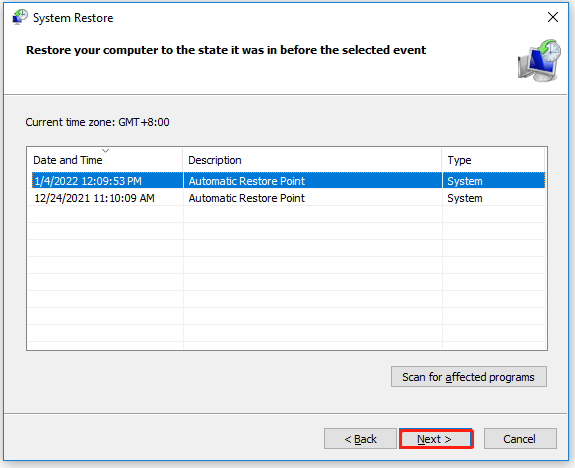575x468 pixels.
Task: Click Automatic Restore Point in the highlighted row
Action: point(246,181)
